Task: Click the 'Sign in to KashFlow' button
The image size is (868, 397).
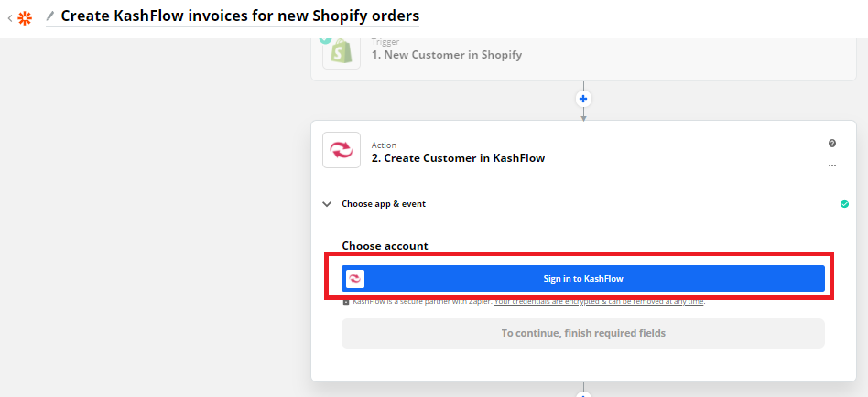Action: click(x=583, y=279)
